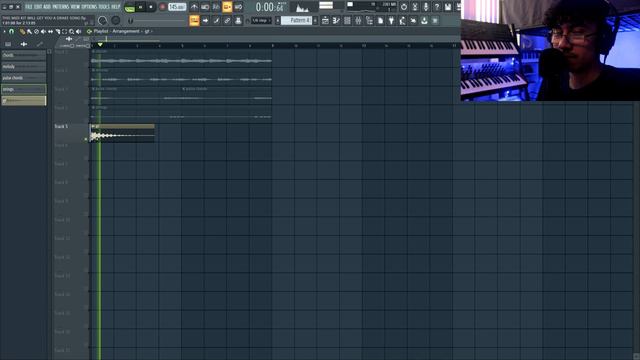Image resolution: width=640 pixels, height=360 pixels.
Task: Open the FILE menu
Action: click(29, 7)
